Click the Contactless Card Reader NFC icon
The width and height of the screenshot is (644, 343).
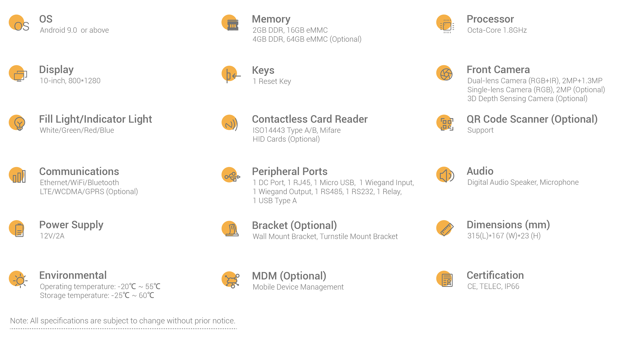230,123
